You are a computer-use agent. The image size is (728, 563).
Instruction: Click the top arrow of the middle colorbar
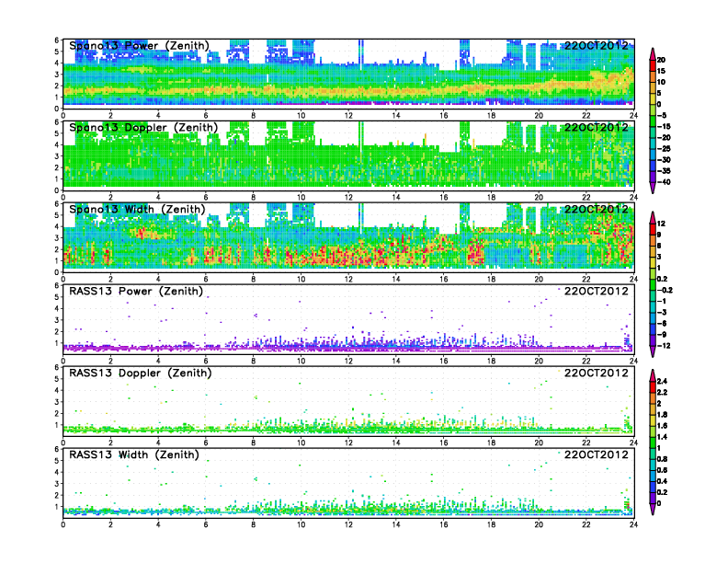coord(652,217)
